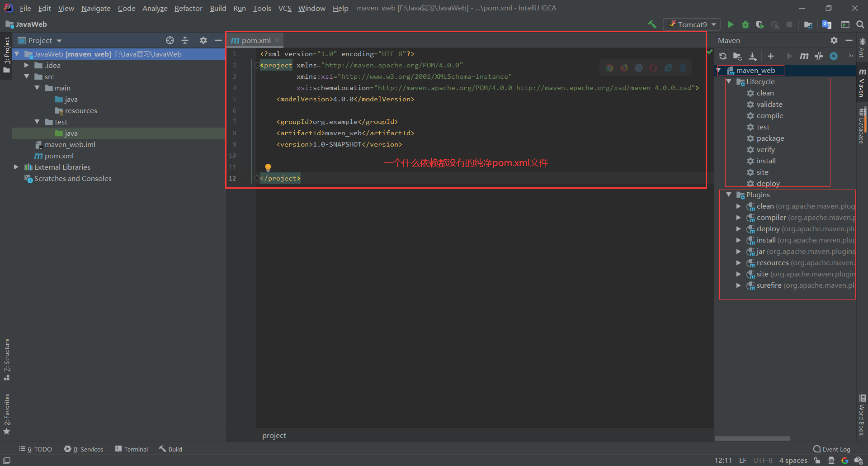This screenshot has height=466, width=868.
Task: Reimport all Maven projects
Action: (x=723, y=56)
